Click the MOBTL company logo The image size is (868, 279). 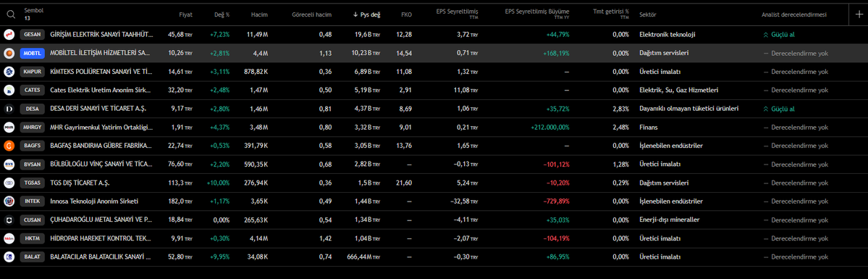click(9, 53)
